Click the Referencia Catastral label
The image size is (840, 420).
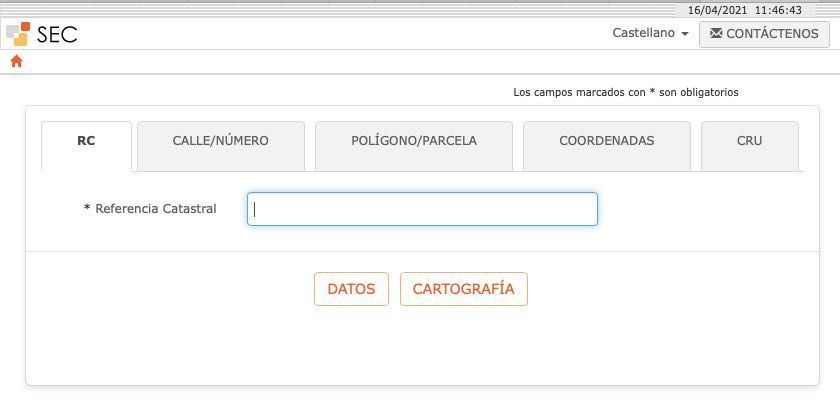coord(151,209)
